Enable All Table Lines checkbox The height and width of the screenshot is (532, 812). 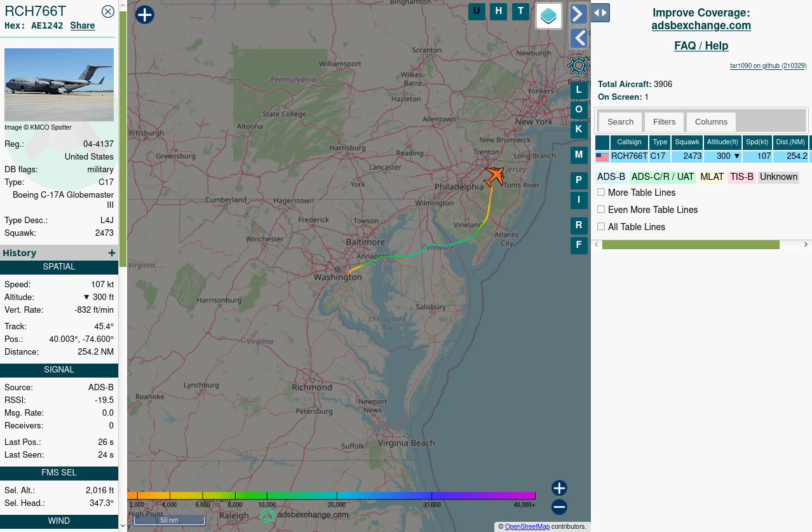tap(601, 226)
